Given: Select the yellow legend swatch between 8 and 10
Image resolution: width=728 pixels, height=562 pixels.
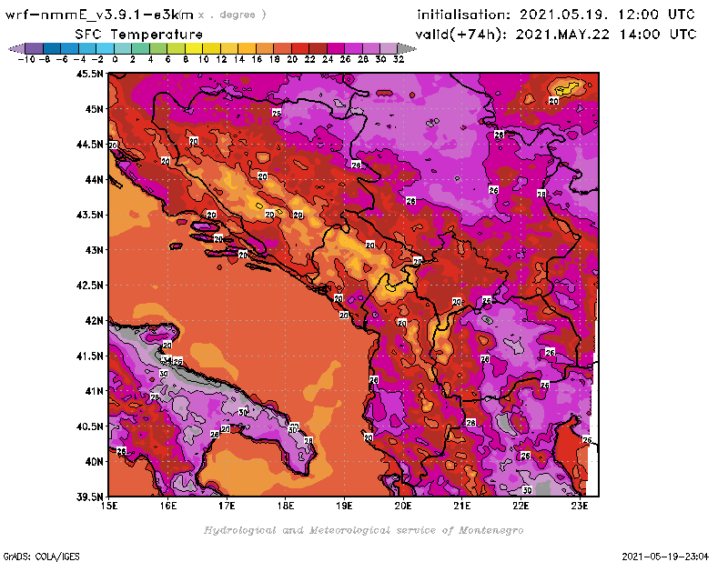Looking at the screenshot, I should (x=193, y=49).
